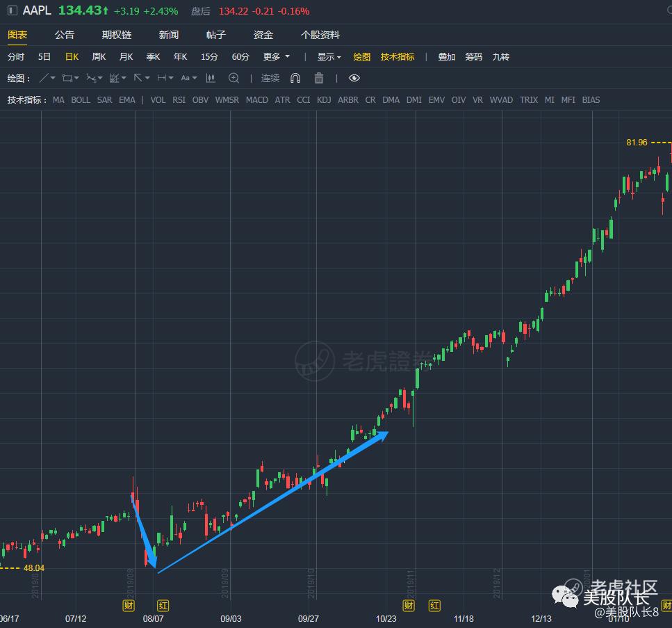Screen dimensions: 672x628
Task: Enable the WMSR indicator
Action: [x=227, y=100]
